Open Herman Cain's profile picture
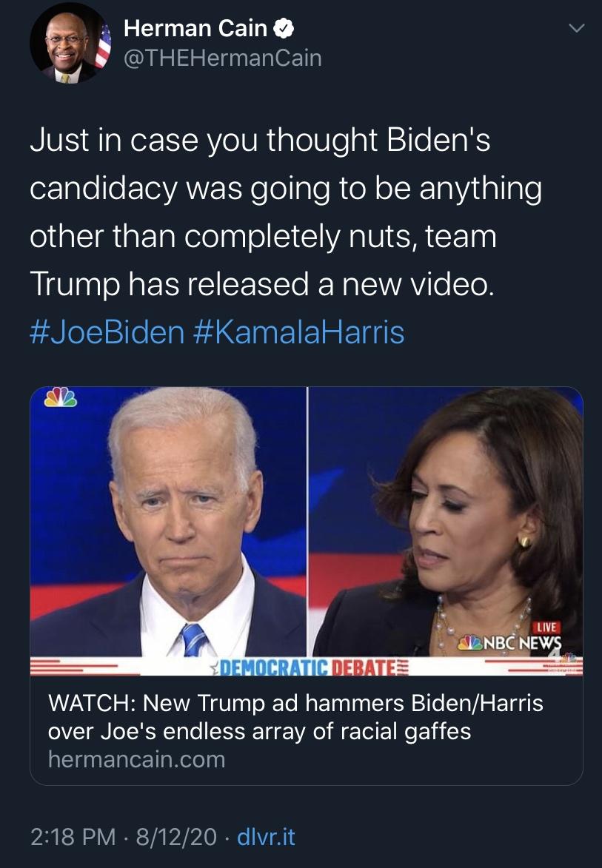 [x=70, y=43]
